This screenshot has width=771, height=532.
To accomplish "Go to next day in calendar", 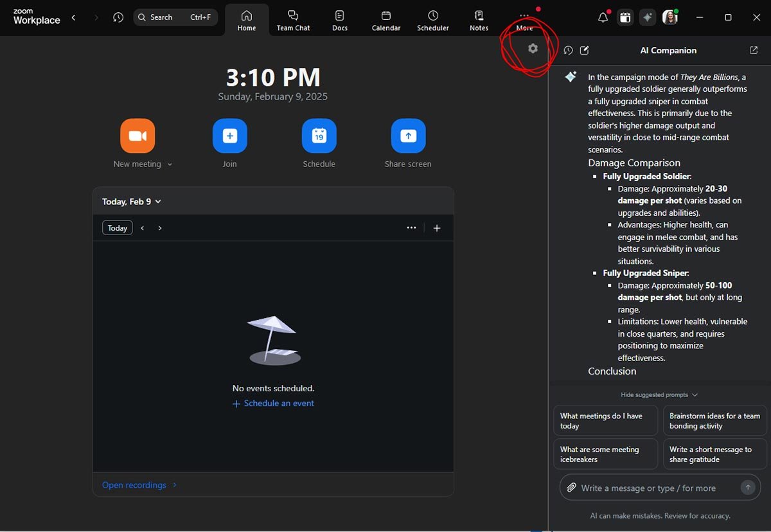I will pos(160,228).
